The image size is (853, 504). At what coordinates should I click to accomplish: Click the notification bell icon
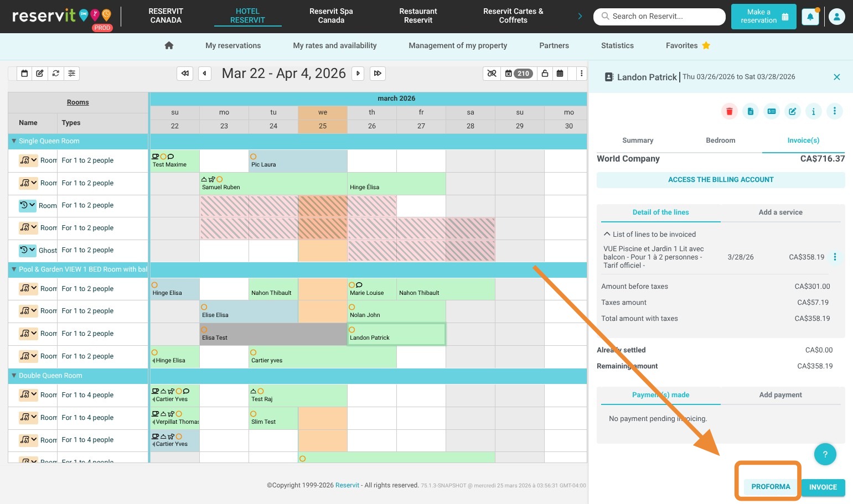[810, 17]
